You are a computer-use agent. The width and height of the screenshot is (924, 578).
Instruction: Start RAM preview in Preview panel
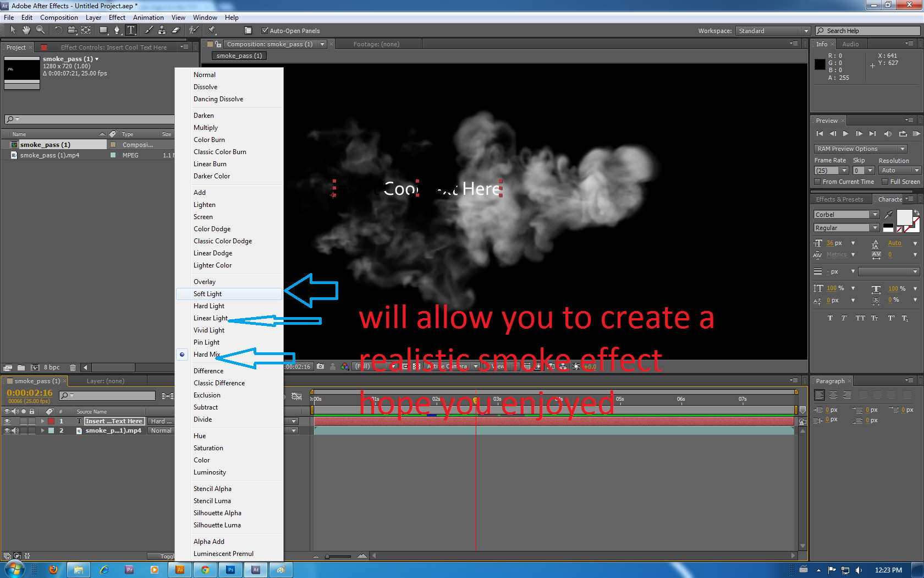[x=916, y=134]
